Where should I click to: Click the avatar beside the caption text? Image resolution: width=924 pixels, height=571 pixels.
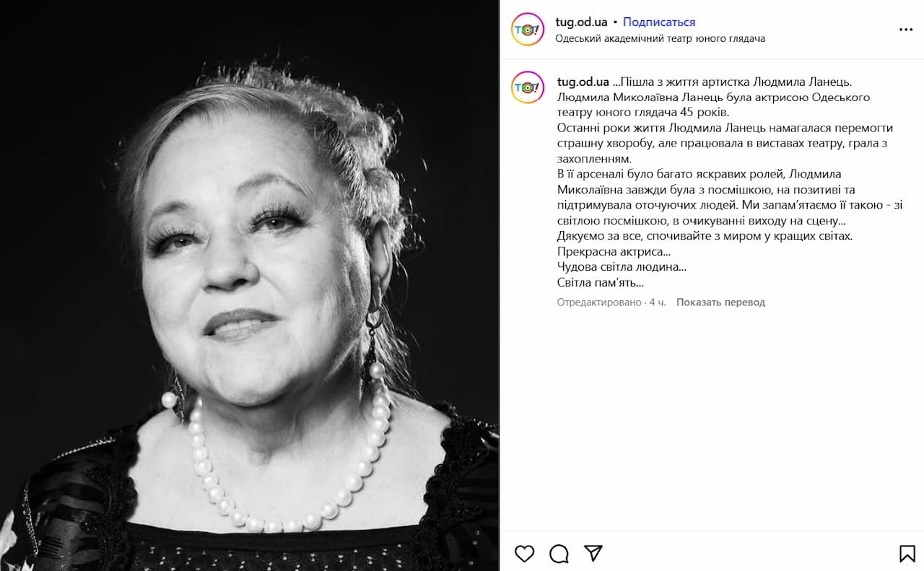(528, 87)
